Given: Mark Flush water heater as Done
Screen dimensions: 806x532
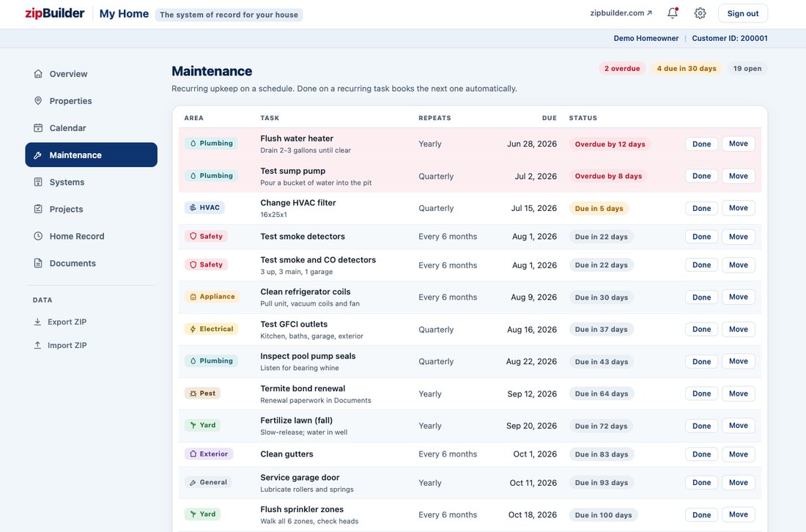Looking at the screenshot, I should click(x=701, y=144).
